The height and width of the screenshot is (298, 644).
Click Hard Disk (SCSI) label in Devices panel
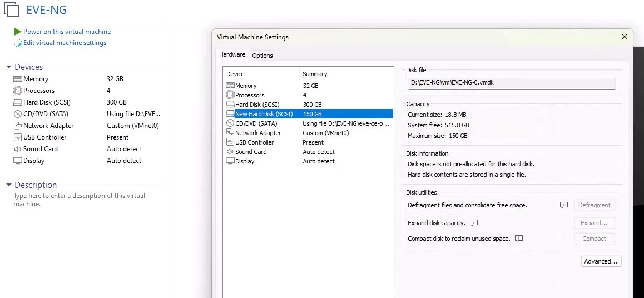(47, 102)
